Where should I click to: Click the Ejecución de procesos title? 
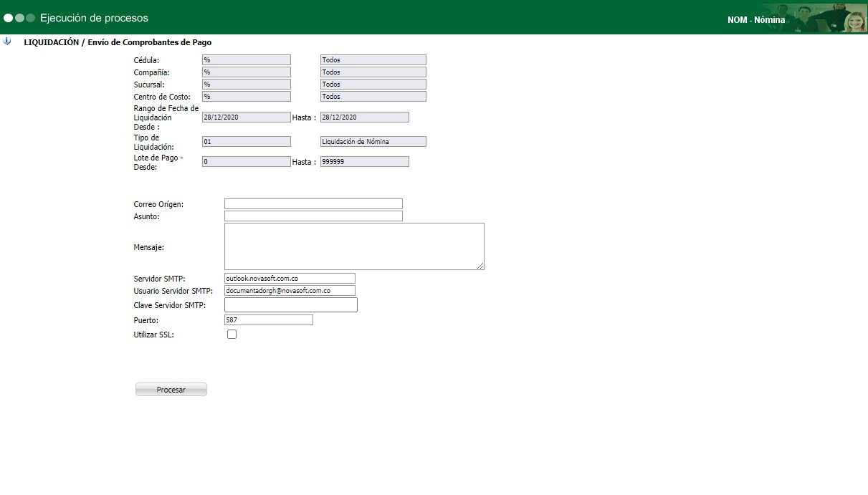point(95,17)
